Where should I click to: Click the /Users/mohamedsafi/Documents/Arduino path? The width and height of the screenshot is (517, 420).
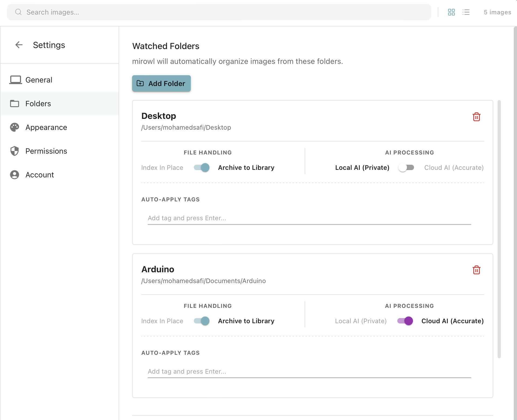point(204,281)
